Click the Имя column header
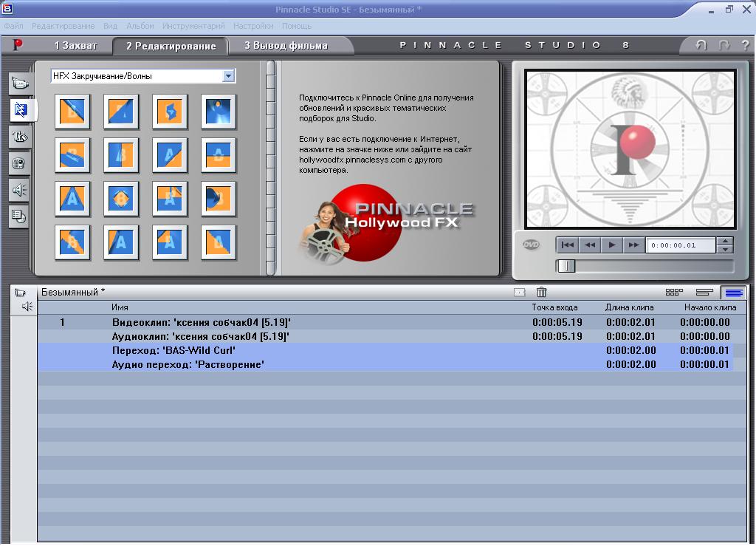756x546 pixels. coord(120,307)
